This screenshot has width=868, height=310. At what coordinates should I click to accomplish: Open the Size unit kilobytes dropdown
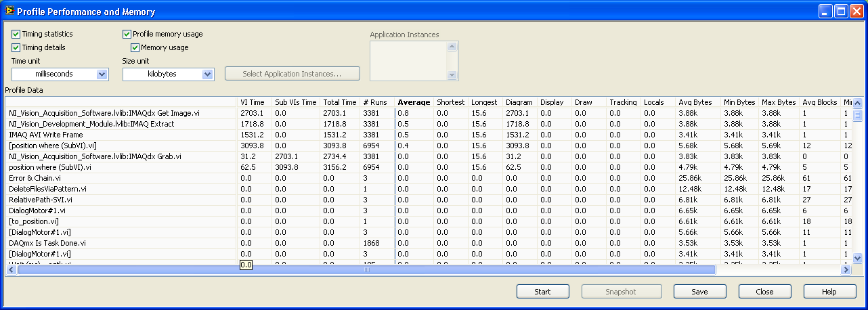(207, 74)
